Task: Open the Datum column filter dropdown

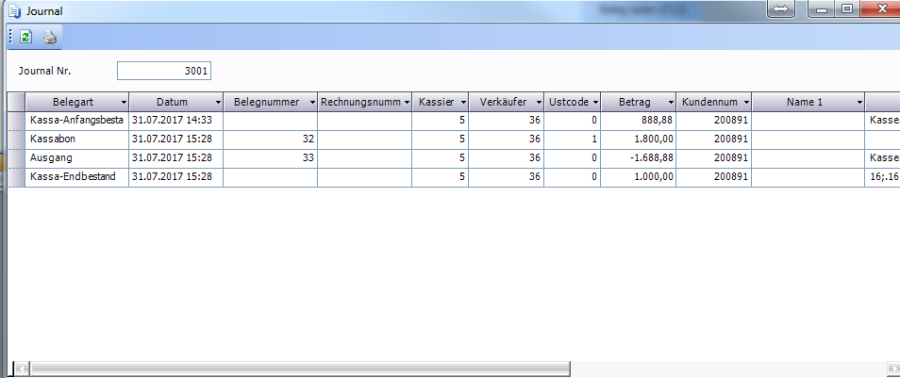Action: click(218, 102)
